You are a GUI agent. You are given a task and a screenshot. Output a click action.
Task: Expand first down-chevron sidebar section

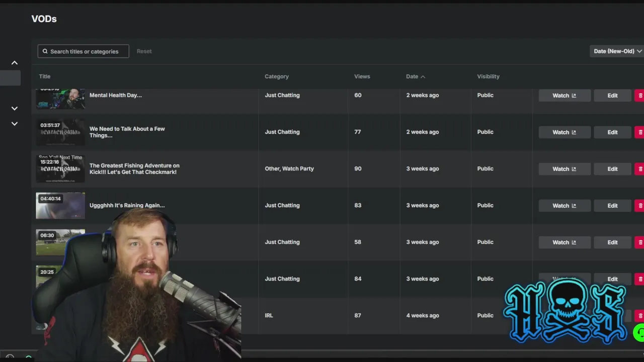(15, 108)
